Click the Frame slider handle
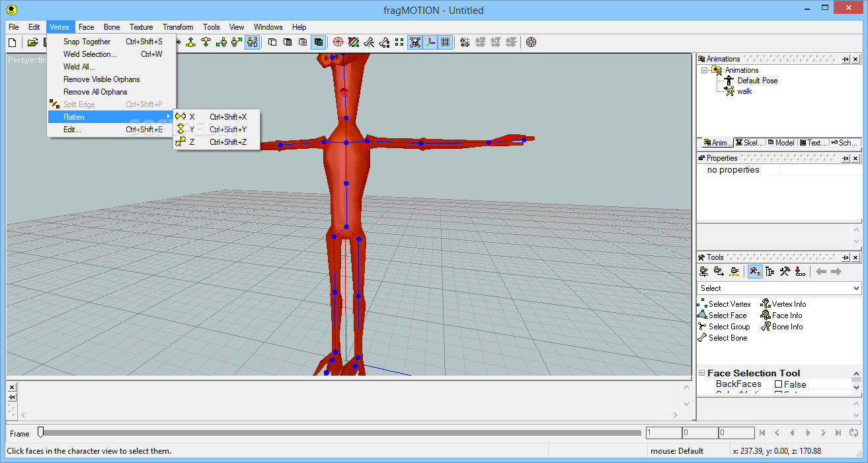 40,433
